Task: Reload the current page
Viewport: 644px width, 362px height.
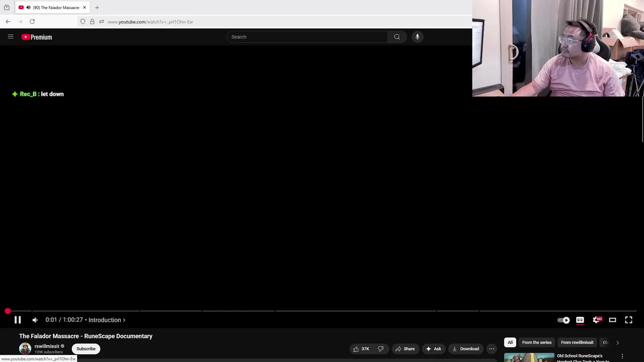Action: point(32,22)
